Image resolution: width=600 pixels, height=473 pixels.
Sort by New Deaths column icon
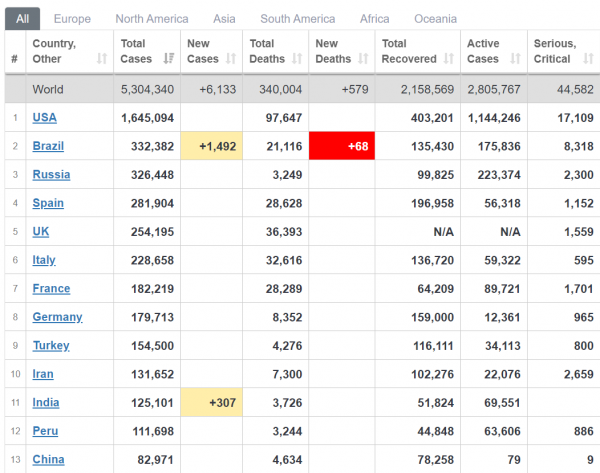[x=363, y=59]
